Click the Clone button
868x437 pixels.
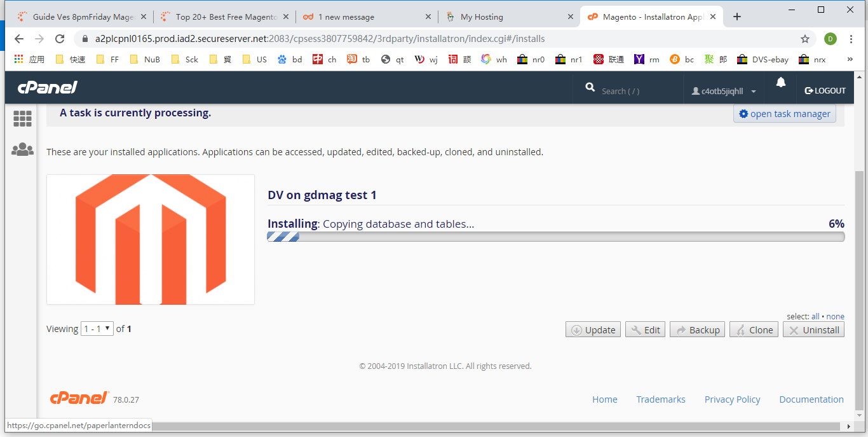coord(754,329)
